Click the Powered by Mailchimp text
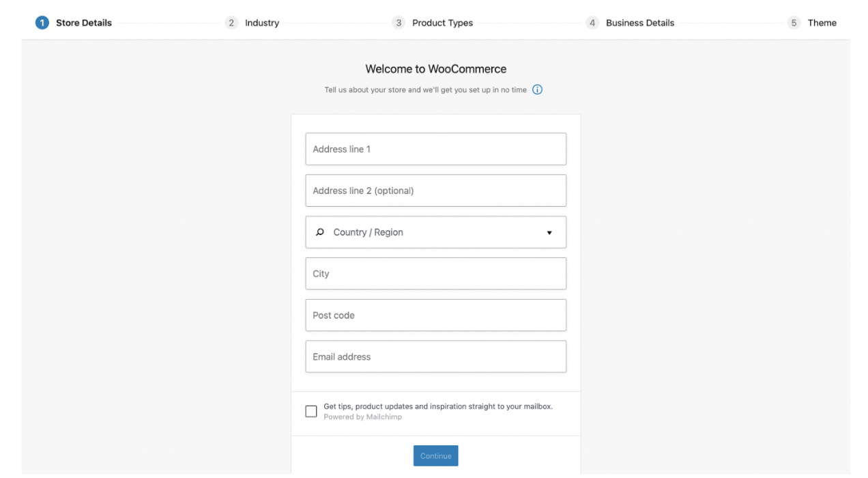868x478 pixels. point(362,417)
